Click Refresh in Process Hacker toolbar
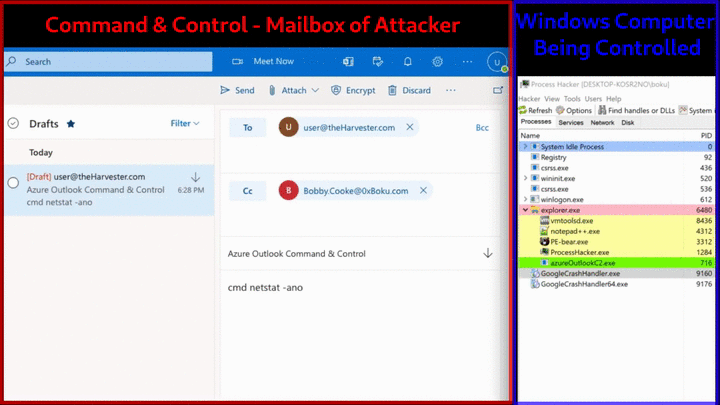The image size is (720, 405). click(x=535, y=110)
